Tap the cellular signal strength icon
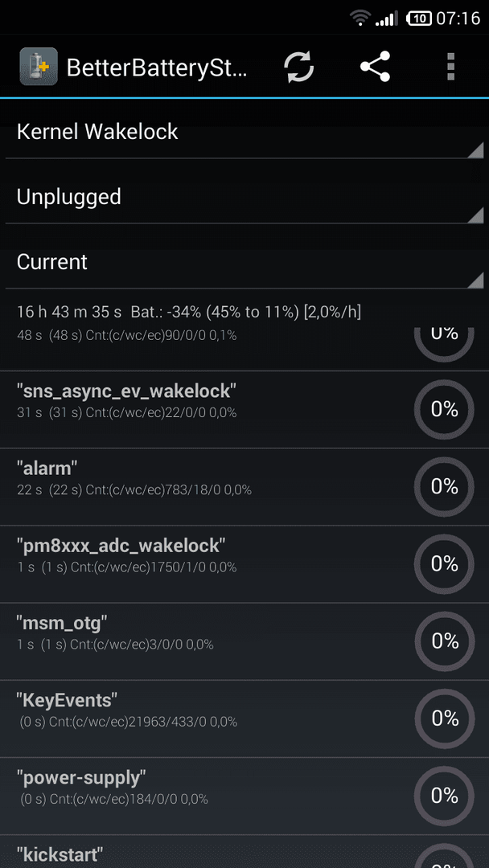This screenshot has height=868, width=489. (x=387, y=18)
